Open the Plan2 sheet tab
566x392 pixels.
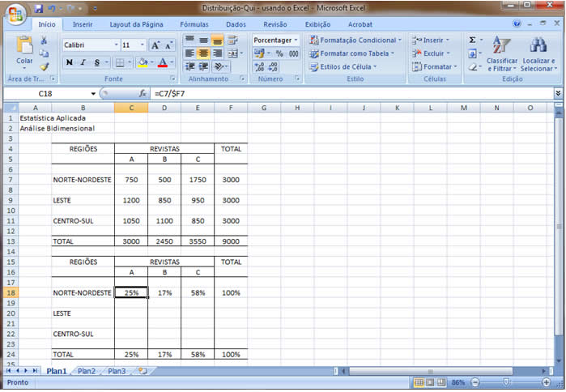tap(86, 371)
